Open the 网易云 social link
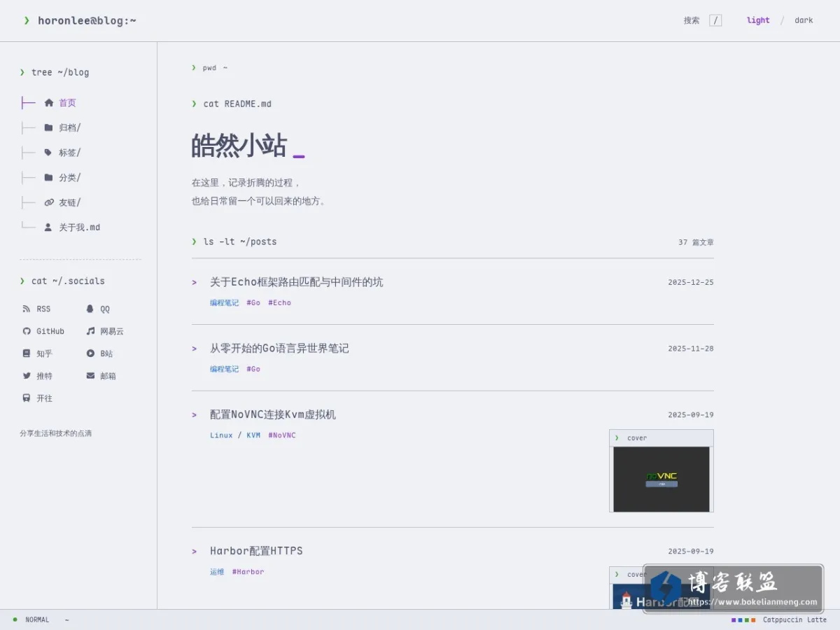The width and height of the screenshot is (840, 630). (x=105, y=331)
